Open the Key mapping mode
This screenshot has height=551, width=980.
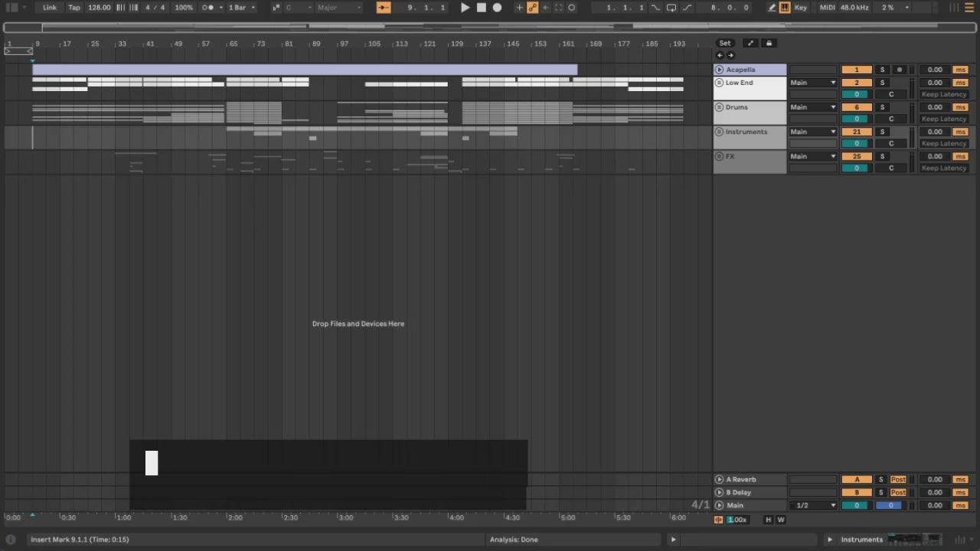click(801, 8)
